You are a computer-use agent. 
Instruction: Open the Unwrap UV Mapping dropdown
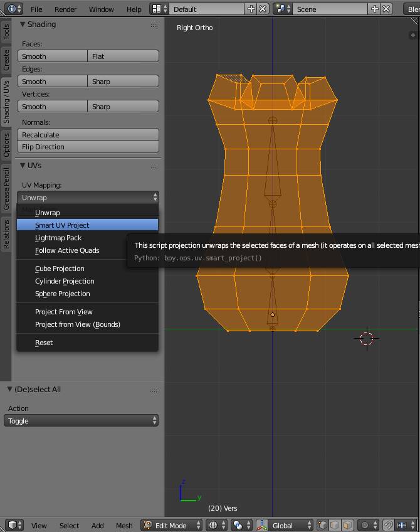point(88,198)
